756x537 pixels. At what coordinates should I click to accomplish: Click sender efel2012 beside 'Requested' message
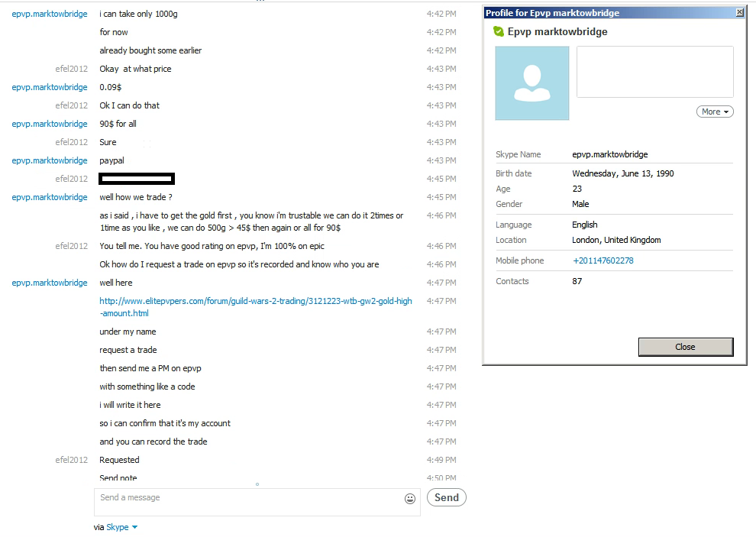coord(71,460)
